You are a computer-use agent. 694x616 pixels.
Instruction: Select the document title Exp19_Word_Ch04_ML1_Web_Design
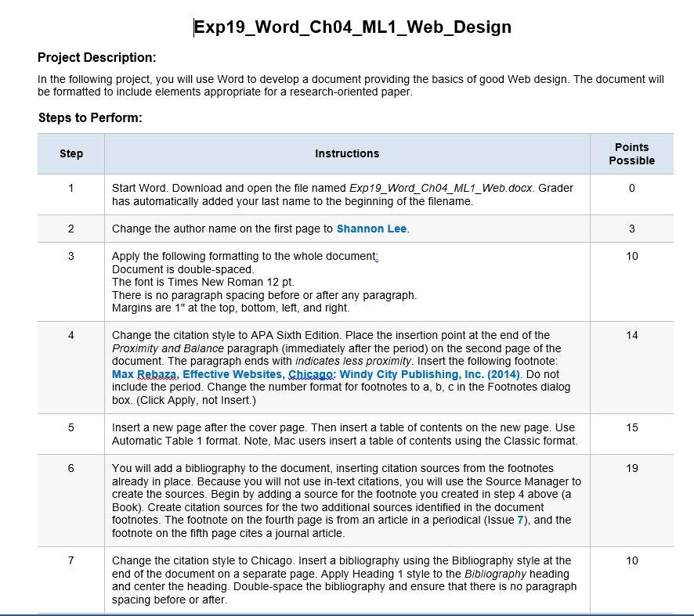(352, 27)
